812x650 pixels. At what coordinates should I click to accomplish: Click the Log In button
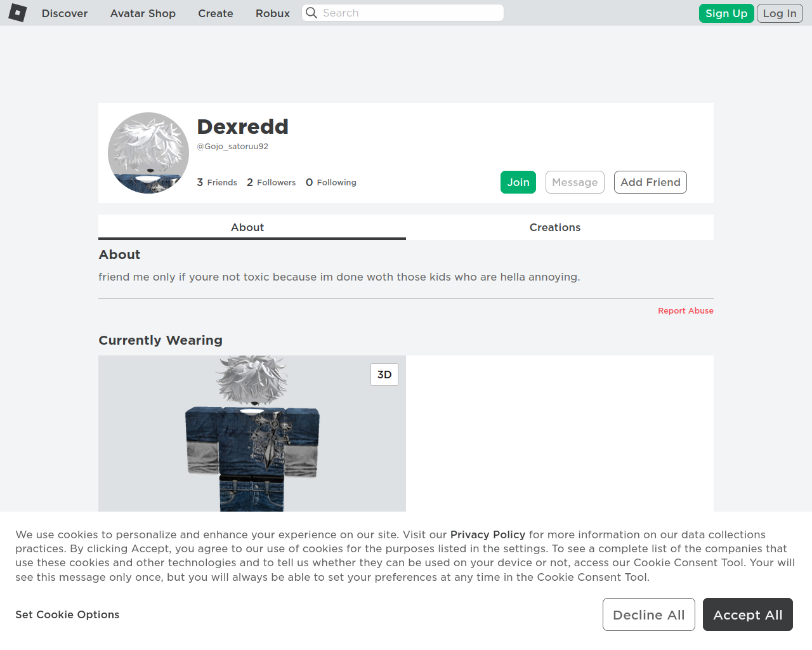tap(780, 13)
